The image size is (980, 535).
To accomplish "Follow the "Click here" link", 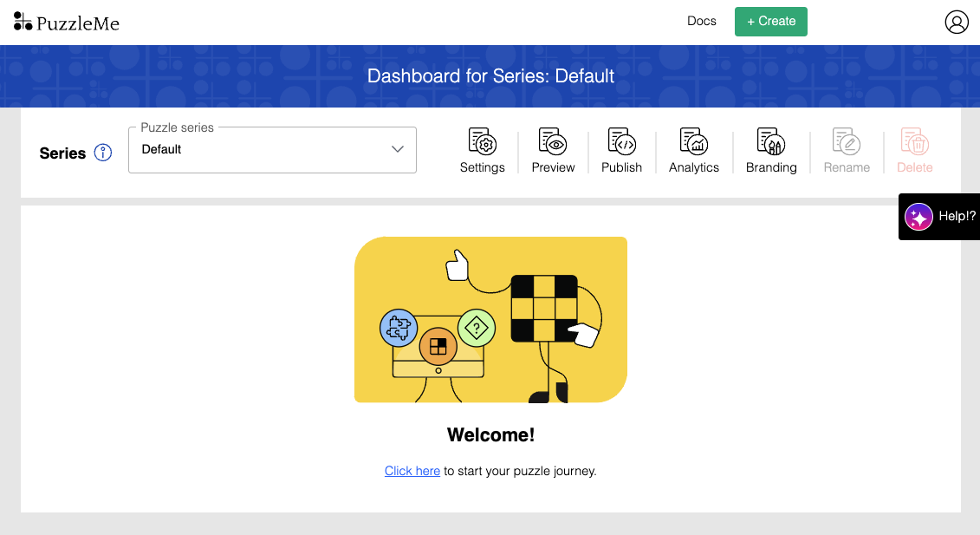I will click(x=412, y=471).
